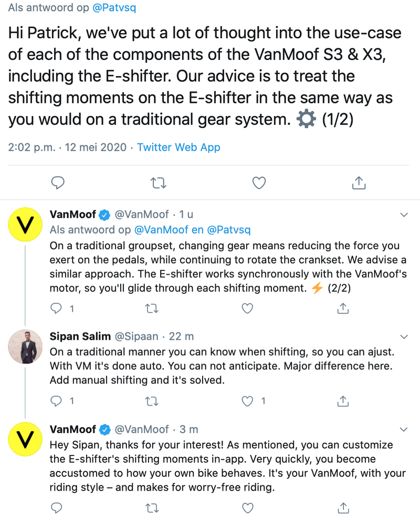The height and width of the screenshot is (520, 420).
Task: Retweet Sipan Salim's tweet
Action: (152, 401)
